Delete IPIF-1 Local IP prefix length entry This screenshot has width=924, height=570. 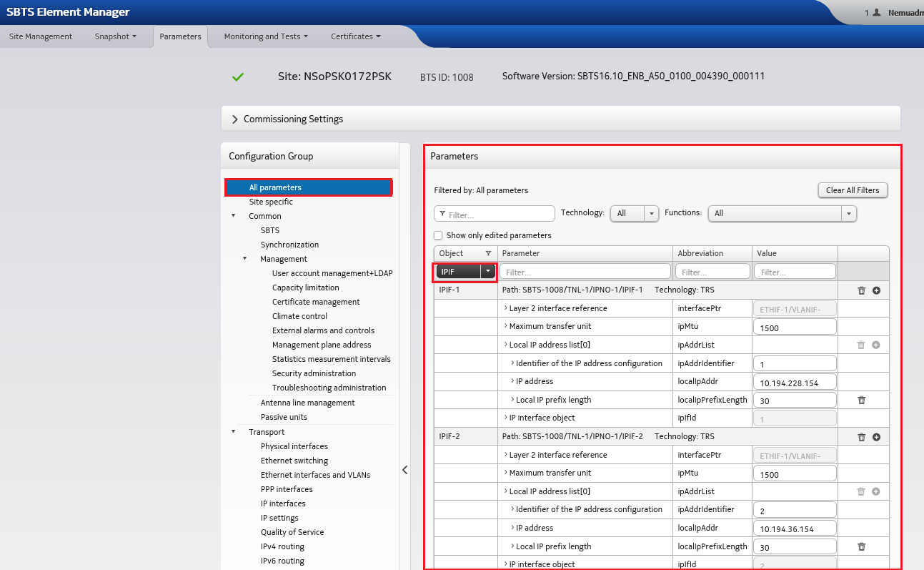click(863, 400)
